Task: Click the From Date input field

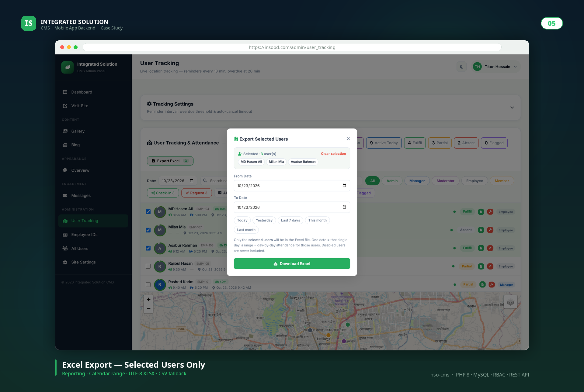Action: [292, 185]
